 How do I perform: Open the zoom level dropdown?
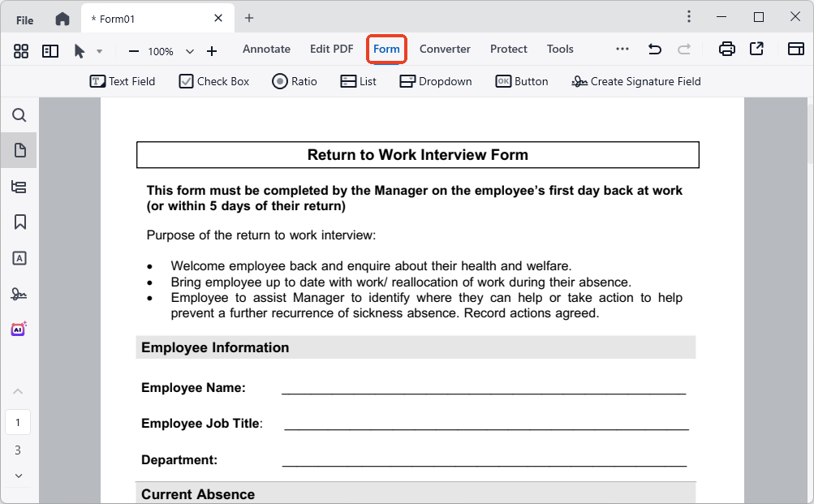[189, 50]
